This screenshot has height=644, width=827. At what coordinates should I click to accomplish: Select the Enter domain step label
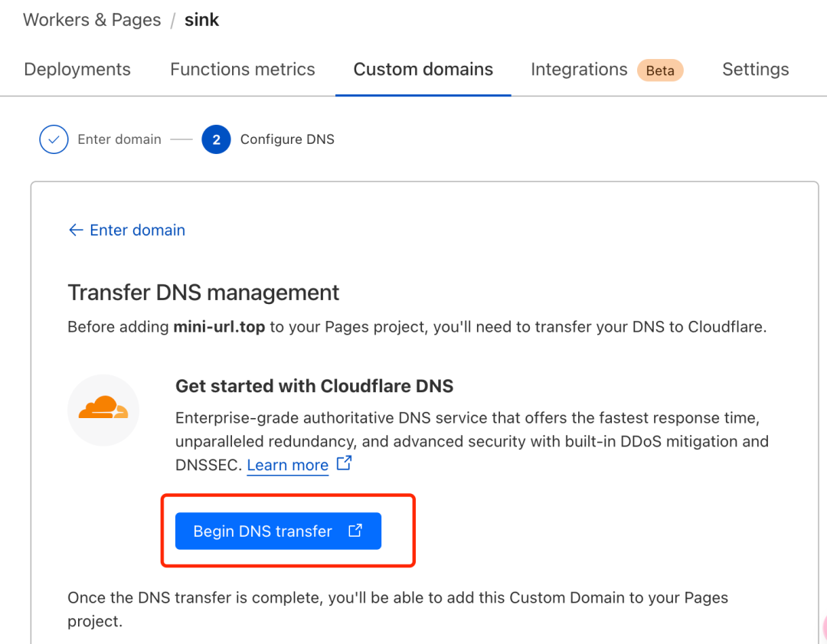[119, 139]
